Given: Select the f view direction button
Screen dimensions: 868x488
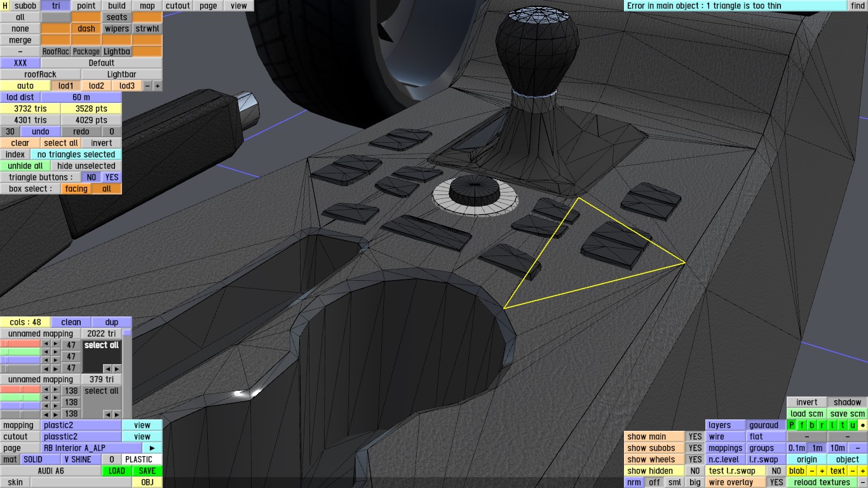Looking at the screenshot, I should (x=802, y=425).
